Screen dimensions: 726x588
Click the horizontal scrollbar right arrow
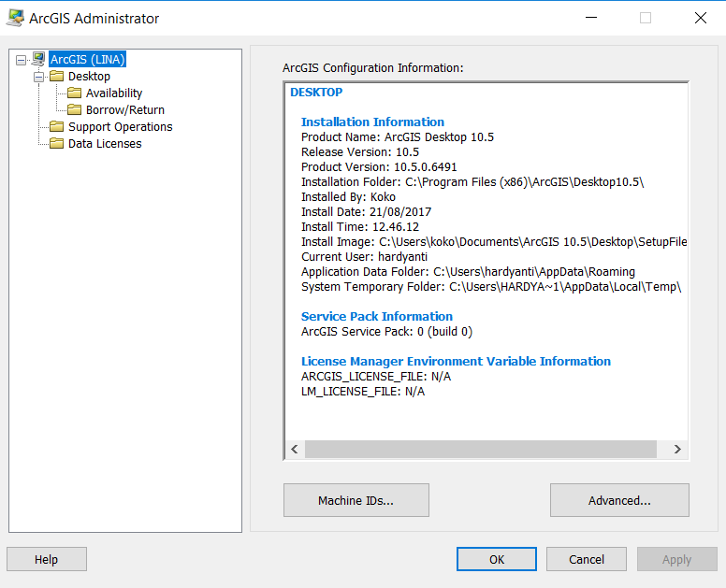point(677,450)
